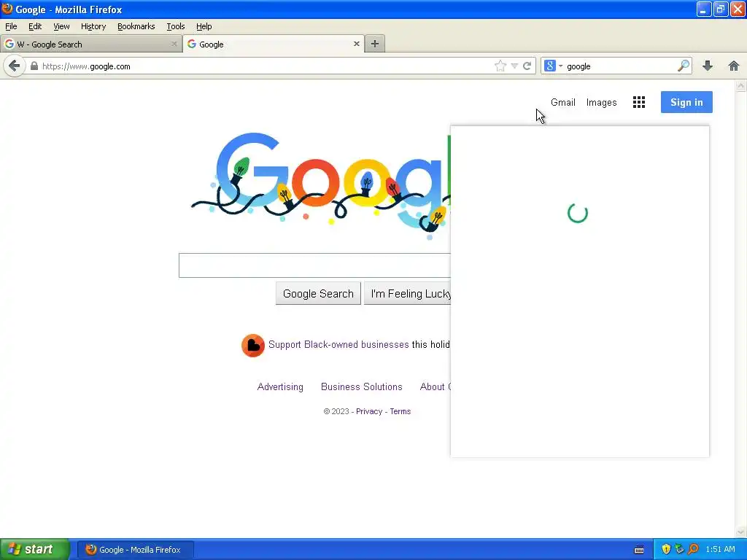Select the Google tab
Image resolution: width=747 pixels, height=560 pixels.
pos(274,44)
